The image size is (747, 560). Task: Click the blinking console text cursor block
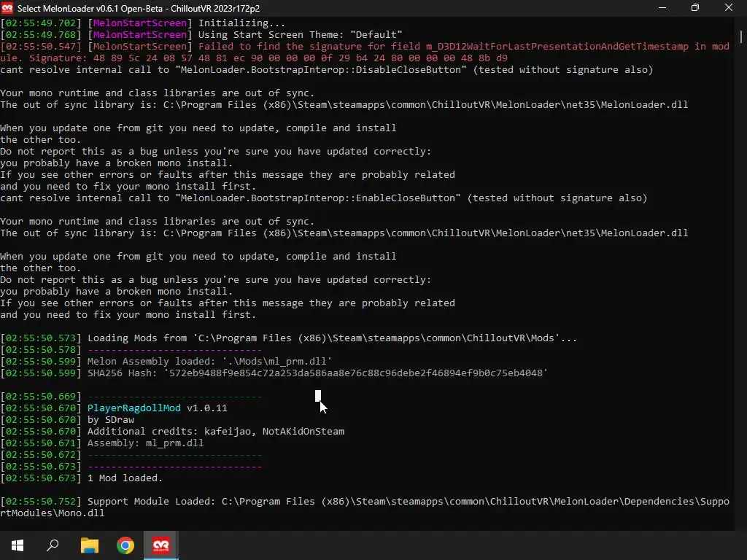[x=318, y=396]
